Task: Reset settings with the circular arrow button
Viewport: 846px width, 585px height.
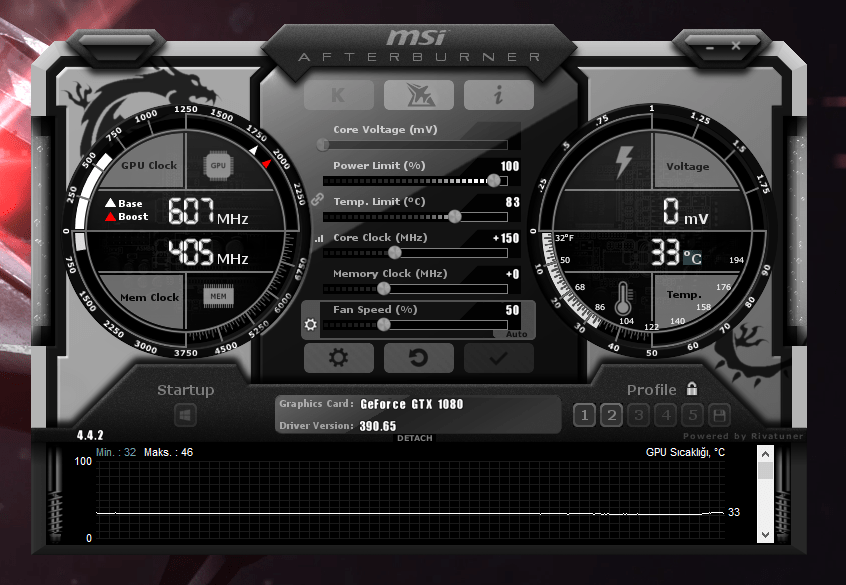Action: pos(419,358)
